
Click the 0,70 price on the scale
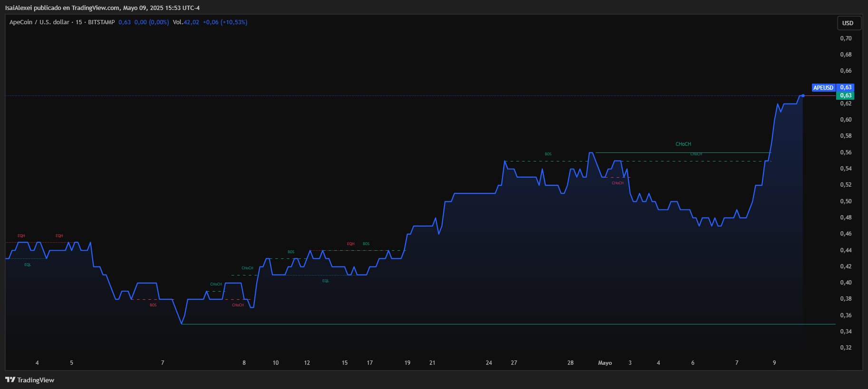point(846,38)
